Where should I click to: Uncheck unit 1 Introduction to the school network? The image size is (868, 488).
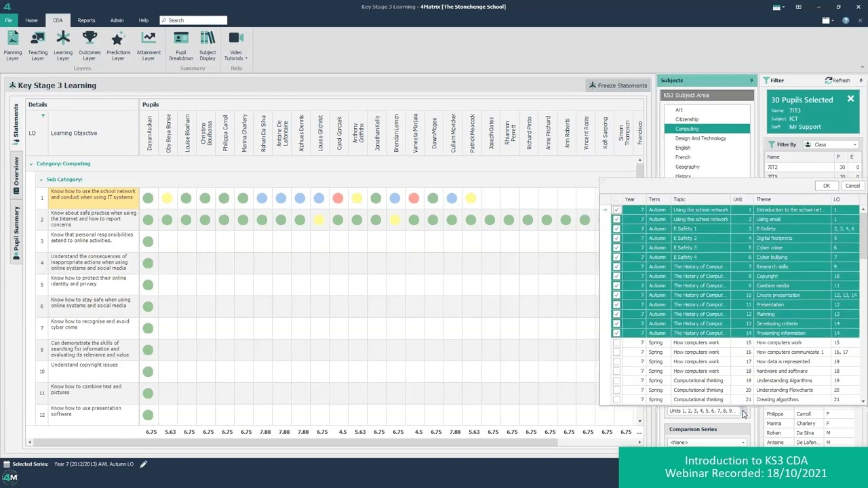[616, 209]
